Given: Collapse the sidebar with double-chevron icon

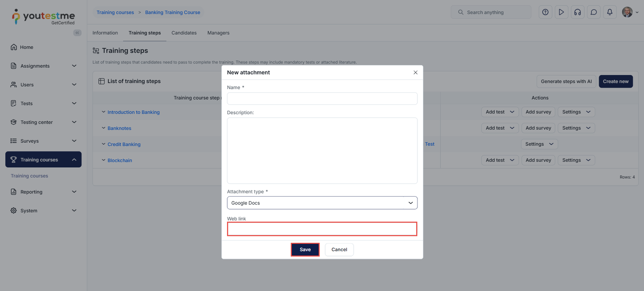Looking at the screenshot, I should [x=77, y=33].
